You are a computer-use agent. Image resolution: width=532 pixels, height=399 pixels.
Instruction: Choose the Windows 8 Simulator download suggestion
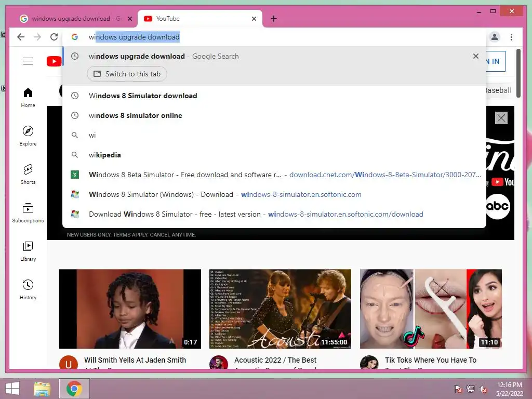click(x=274, y=96)
